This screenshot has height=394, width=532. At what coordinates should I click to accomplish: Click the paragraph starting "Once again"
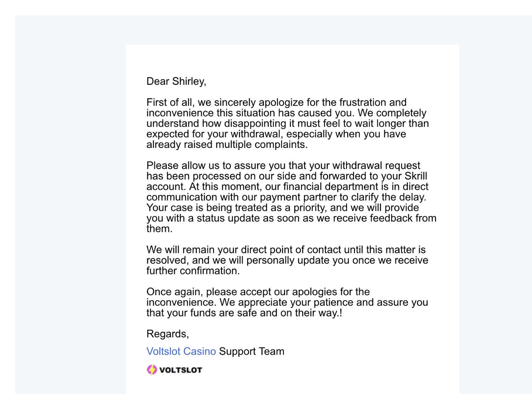(287, 303)
